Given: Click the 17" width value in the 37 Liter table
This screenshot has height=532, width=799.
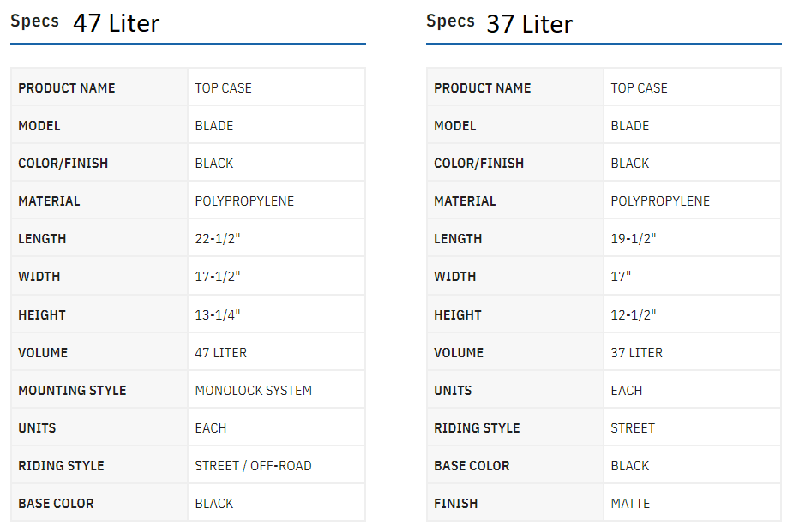Looking at the screenshot, I should point(622,277).
